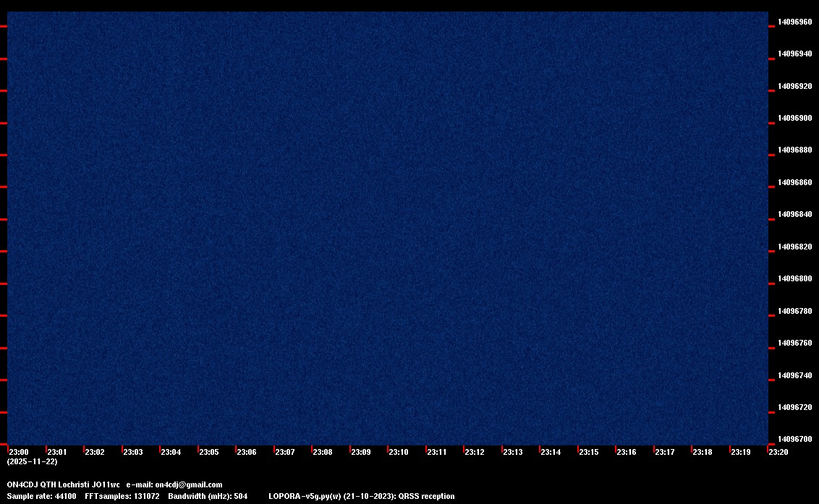Click the 14096740 frequency label
Viewport: 819px width, 504px height.
click(x=795, y=375)
